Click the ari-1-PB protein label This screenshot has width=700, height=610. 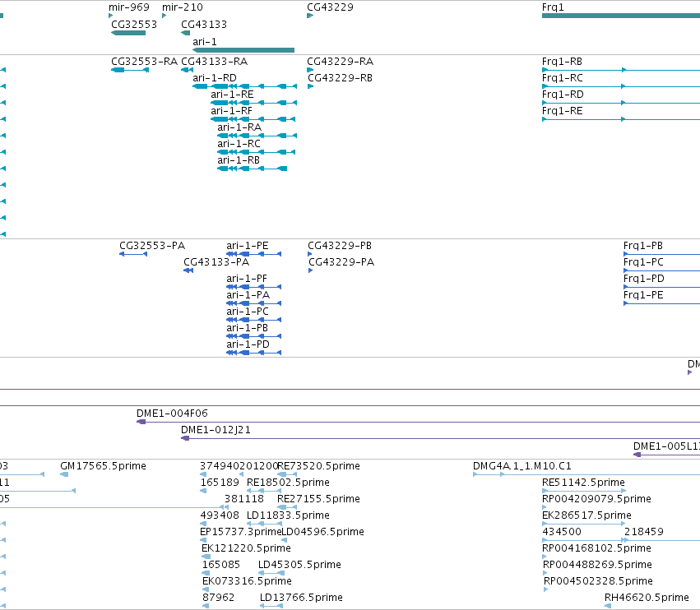pyautogui.click(x=248, y=328)
